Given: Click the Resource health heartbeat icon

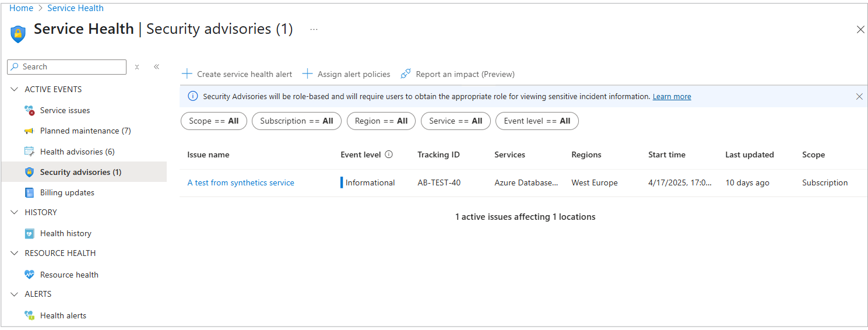Looking at the screenshot, I should pos(29,275).
